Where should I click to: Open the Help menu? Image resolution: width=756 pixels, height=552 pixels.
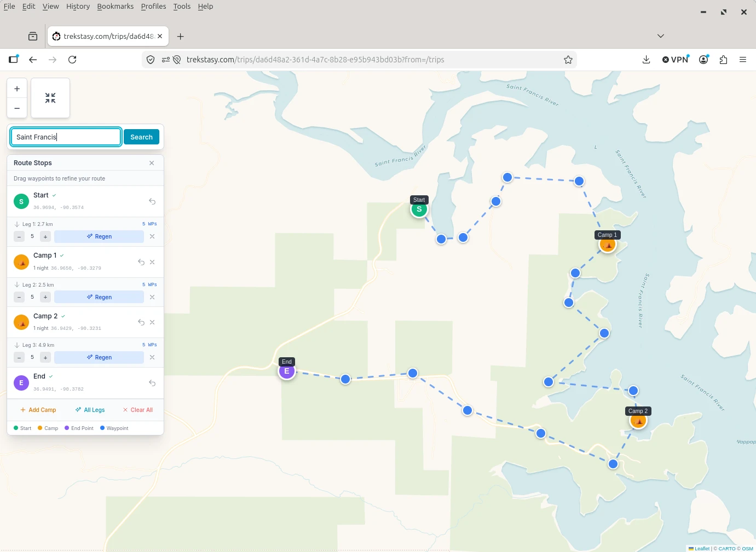coord(205,7)
